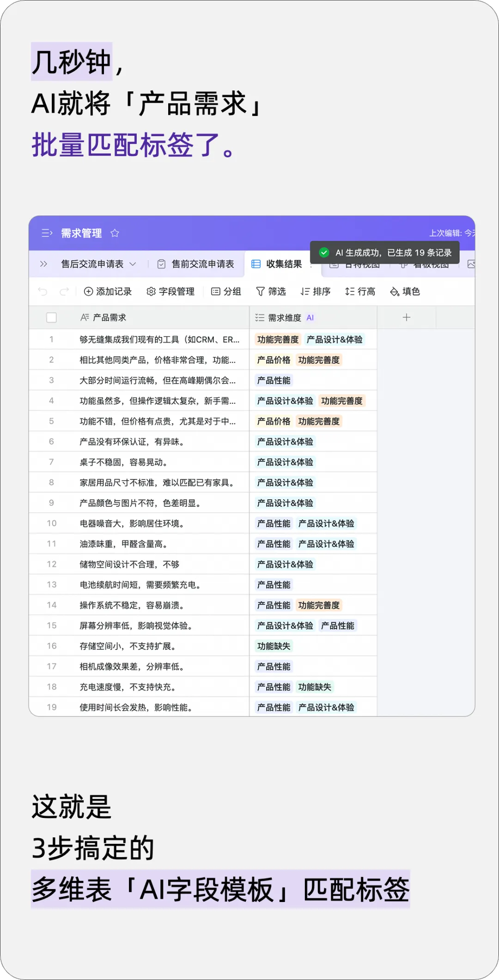Image resolution: width=499 pixels, height=980 pixels.
Task: Open the 排序 sort option
Action: point(316,291)
